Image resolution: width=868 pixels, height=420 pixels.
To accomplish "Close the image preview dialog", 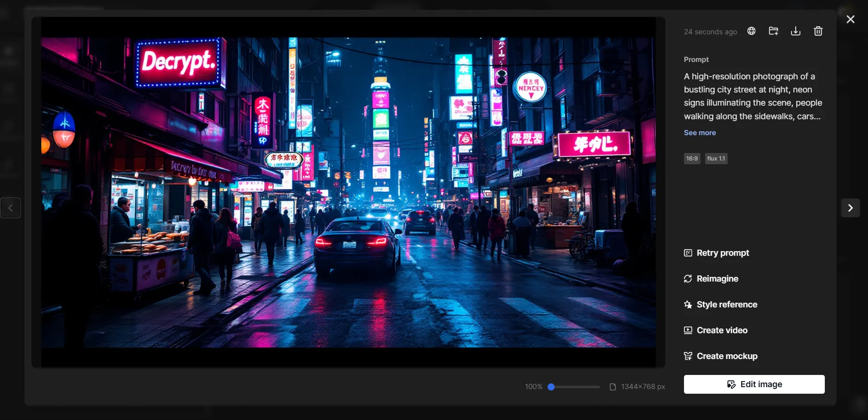I will click(850, 19).
